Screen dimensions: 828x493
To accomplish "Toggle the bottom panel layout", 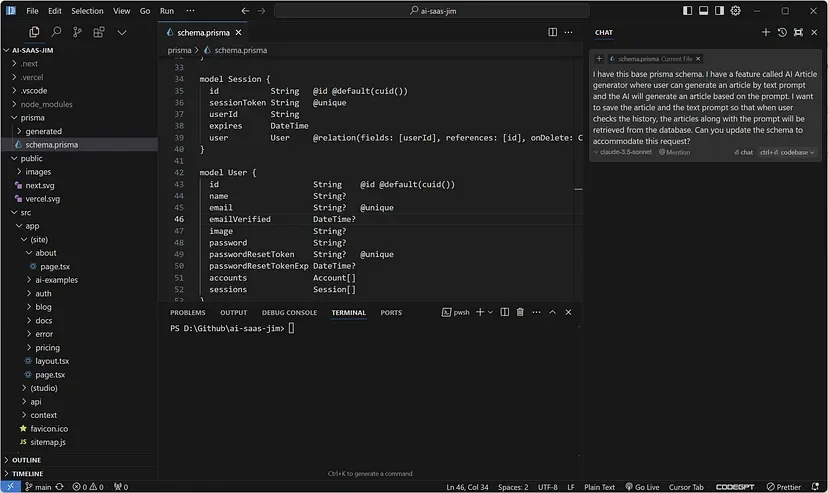I will [x=704, y=11].
